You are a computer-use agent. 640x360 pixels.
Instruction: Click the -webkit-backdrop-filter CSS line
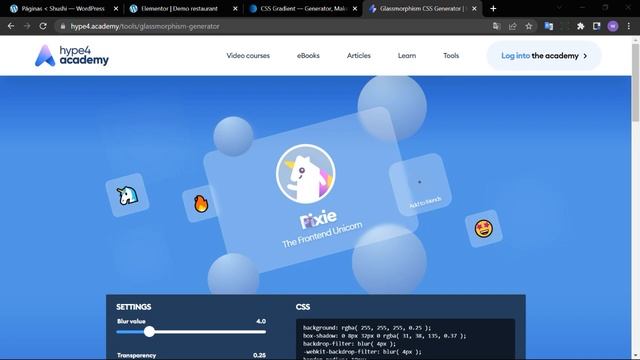pos(362,351)
